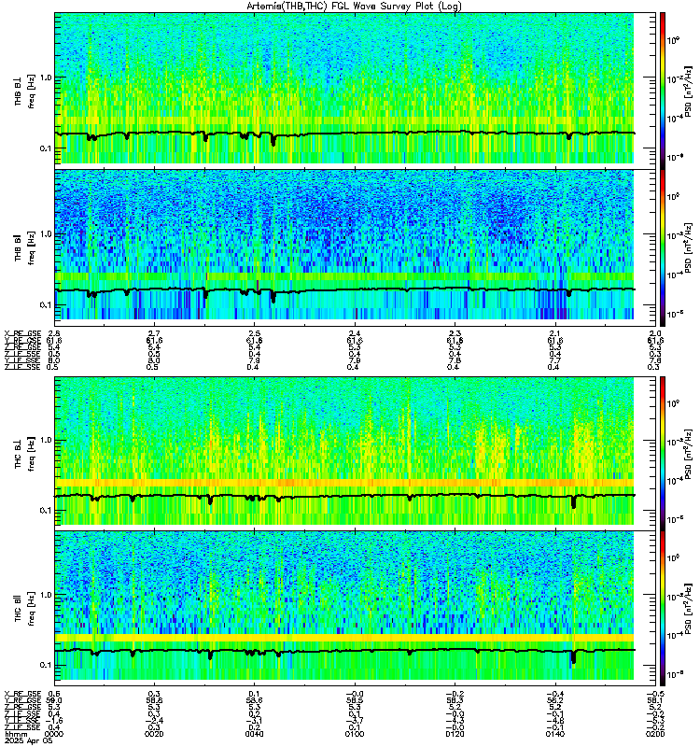Click the PSD [nT²/Hz] label of THB B∥ color bar
This screenshot has height=747, width=700.
[x=688, y=247]
